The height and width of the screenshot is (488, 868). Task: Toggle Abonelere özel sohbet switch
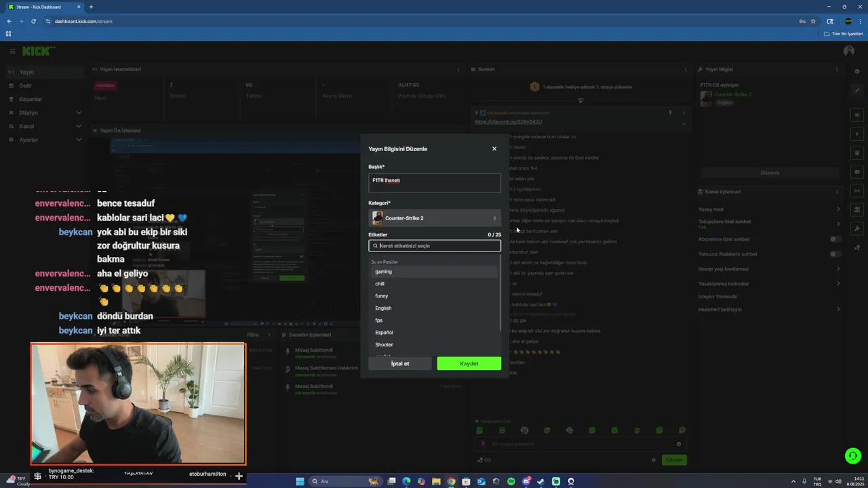pyautogui.click(x=835, y=239)
